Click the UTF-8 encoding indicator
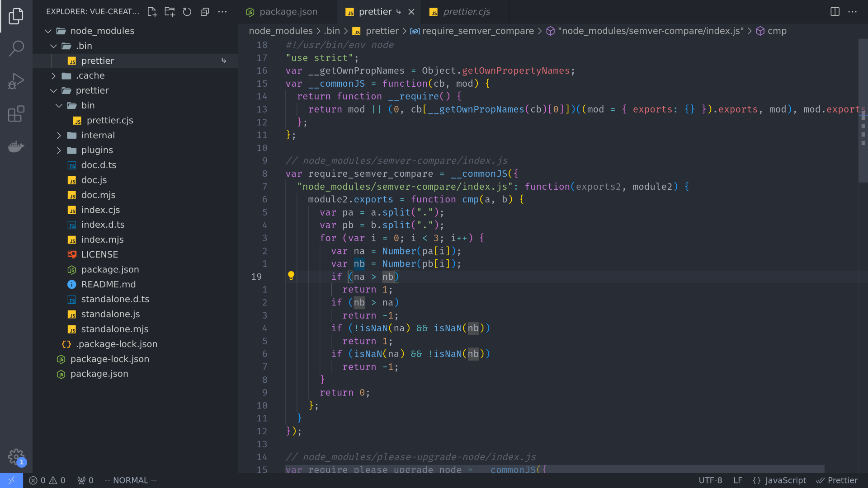868x488 pixels. (711, 480)
